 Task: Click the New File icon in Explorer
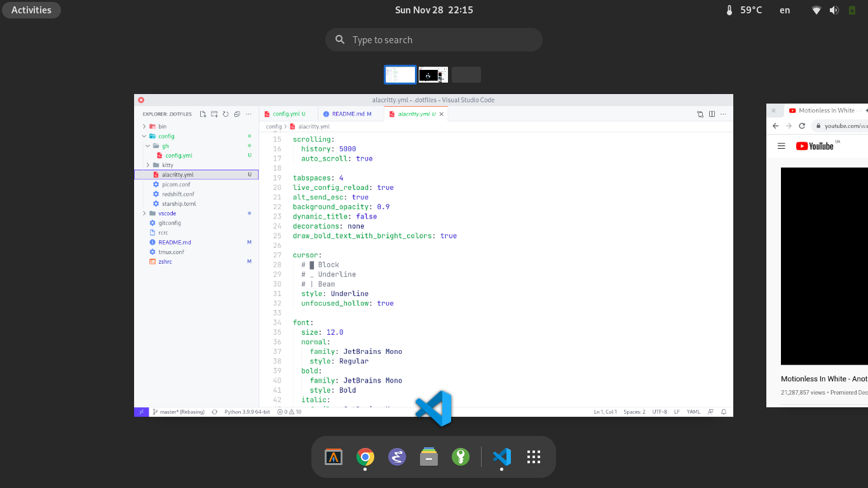(203, 114)
